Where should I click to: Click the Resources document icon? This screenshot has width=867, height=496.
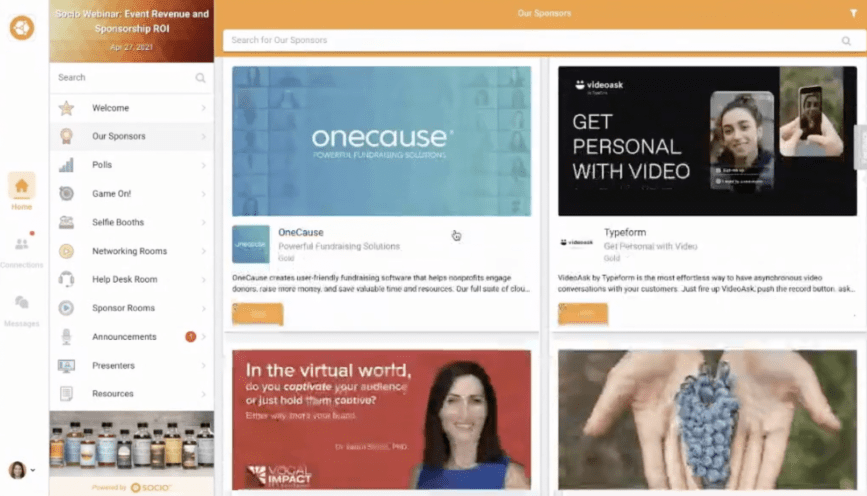(66, 394)
